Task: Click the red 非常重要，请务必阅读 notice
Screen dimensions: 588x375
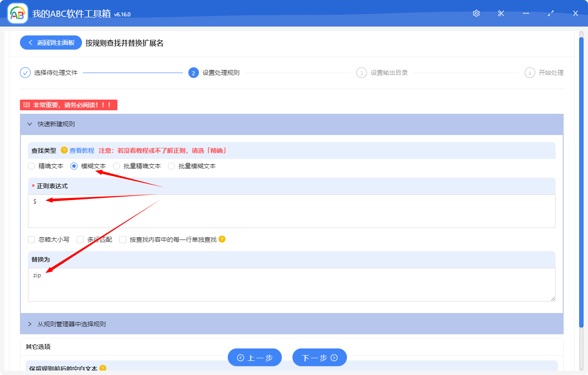Action: [x=69, y=105]
